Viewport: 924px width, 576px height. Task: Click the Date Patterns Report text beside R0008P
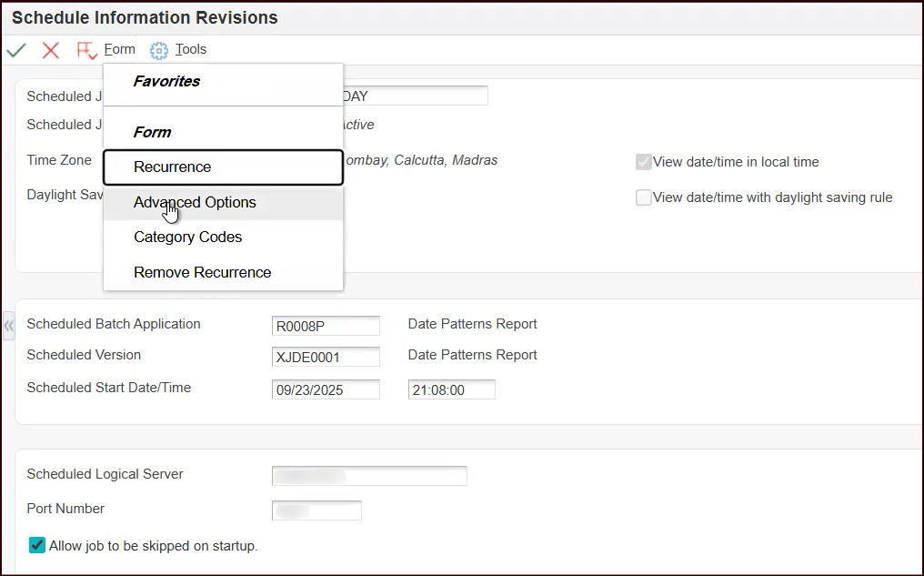[x=472, y=324]
